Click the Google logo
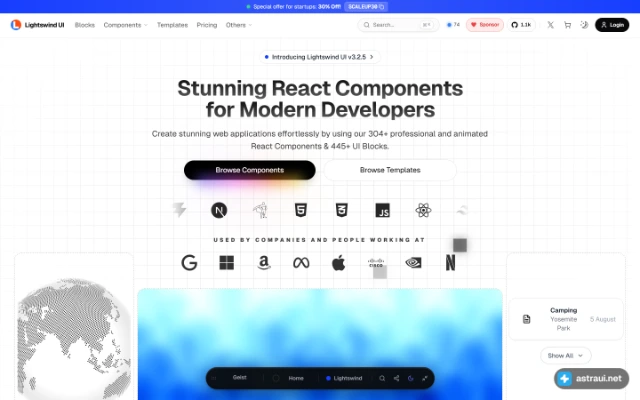 point(189,263)
